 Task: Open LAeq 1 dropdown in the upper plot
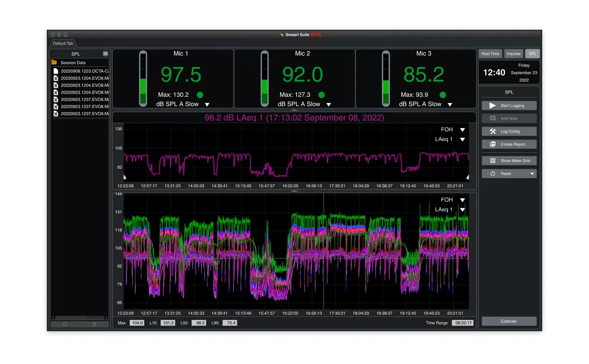click(x=462, y=140)
